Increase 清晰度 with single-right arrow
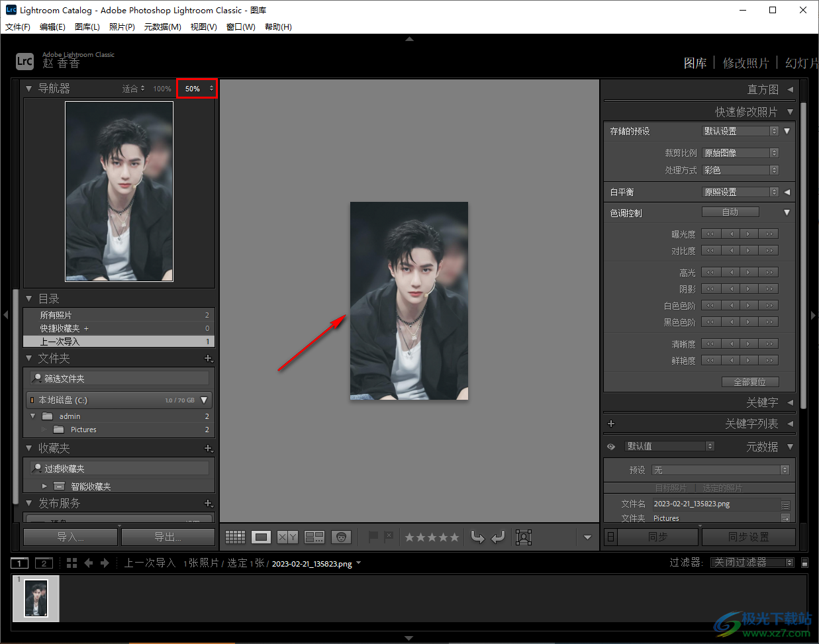This screenshot has height=644, width=819. (749, 344)
